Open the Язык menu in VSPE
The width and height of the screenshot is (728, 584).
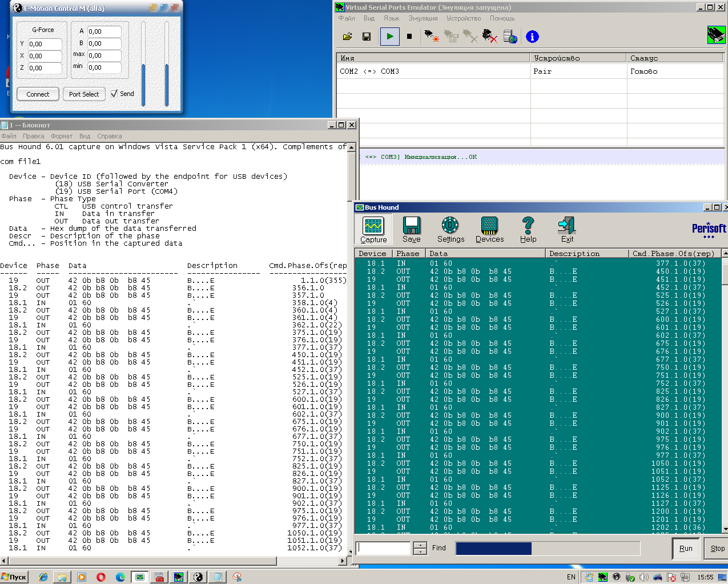(392, 18)
